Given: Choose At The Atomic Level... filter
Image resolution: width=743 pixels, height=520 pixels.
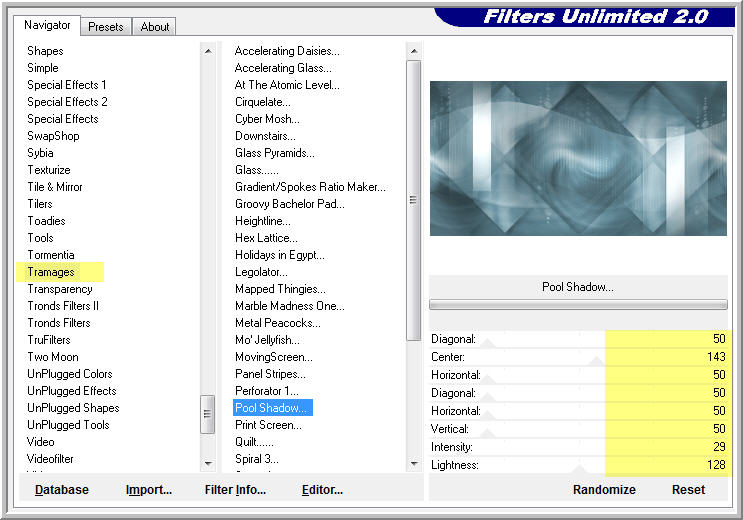Looking at the screenshot, I should (287, 85).
